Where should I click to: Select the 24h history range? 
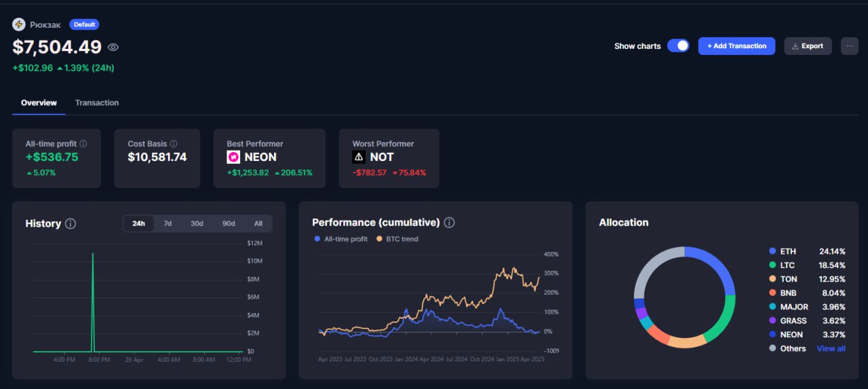click(x=138, y=223)
